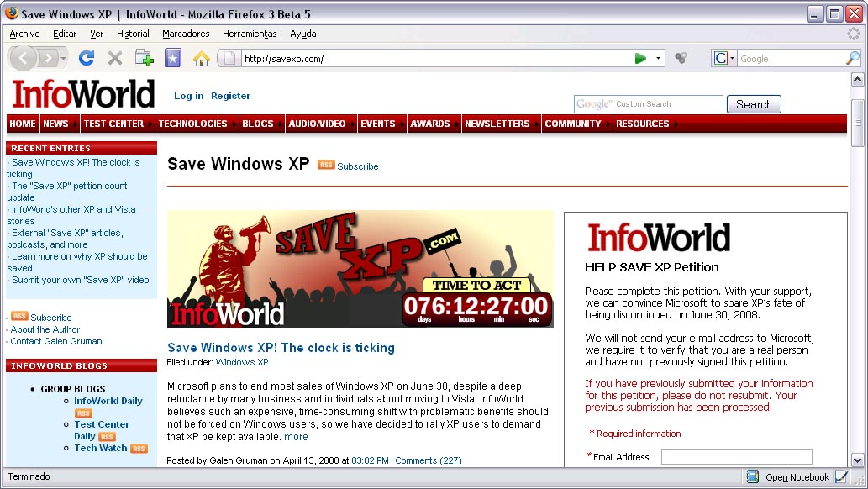Open the InfoWorld Daily blog link
This screenshot has height=489, width=868.
pyautogui.click(x=108, y=401)
